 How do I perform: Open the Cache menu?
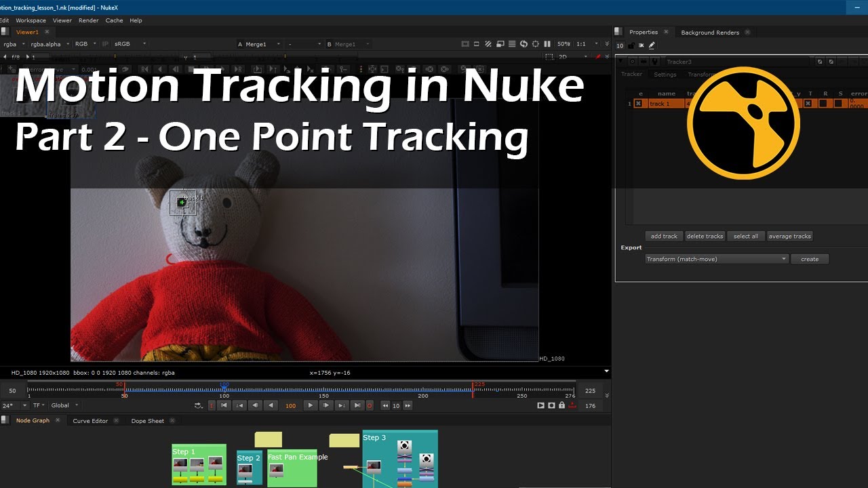115,20
